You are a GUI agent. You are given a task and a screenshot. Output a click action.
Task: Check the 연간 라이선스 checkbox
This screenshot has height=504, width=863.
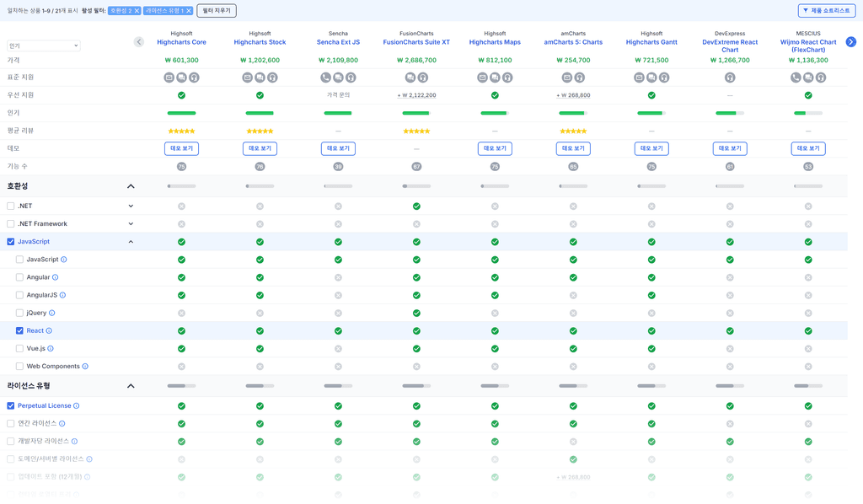pyautogui.click(x=10, y=424)
